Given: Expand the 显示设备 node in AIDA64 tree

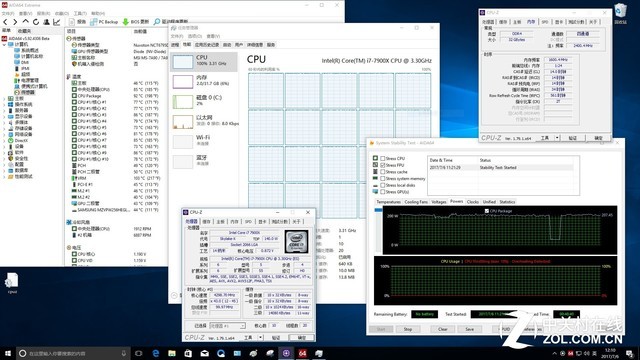Looking at the screenshot, I should click(x=4, y=116).
